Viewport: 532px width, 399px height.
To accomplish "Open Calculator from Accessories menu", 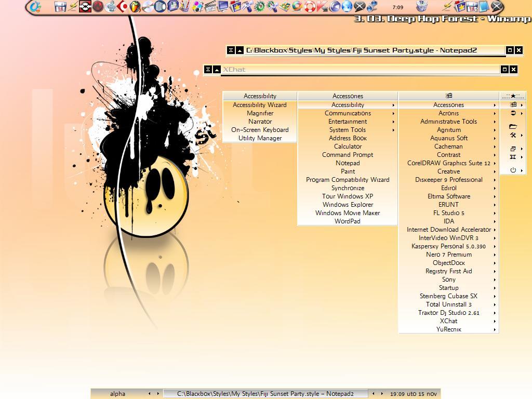I will point(348,147).
